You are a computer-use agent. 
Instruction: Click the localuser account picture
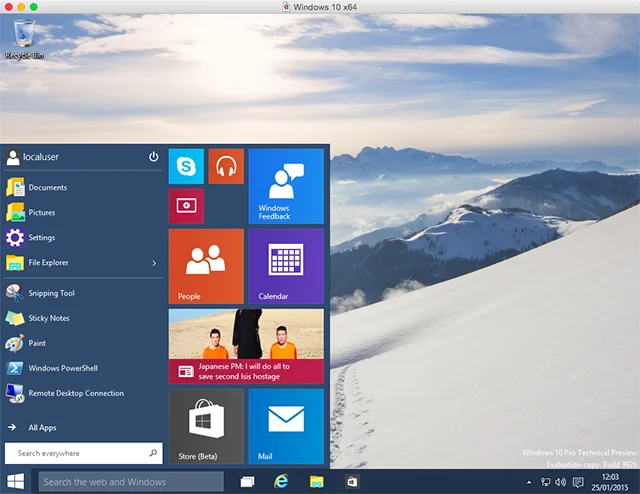tap(13, 157)
